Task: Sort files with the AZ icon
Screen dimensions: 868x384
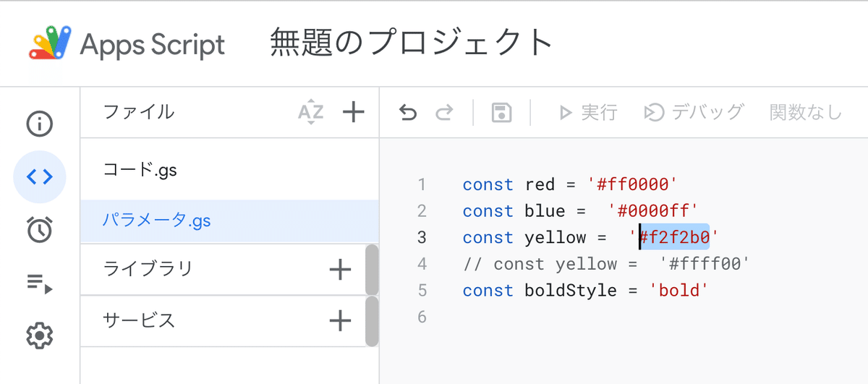Action: (x=311, y=112)
